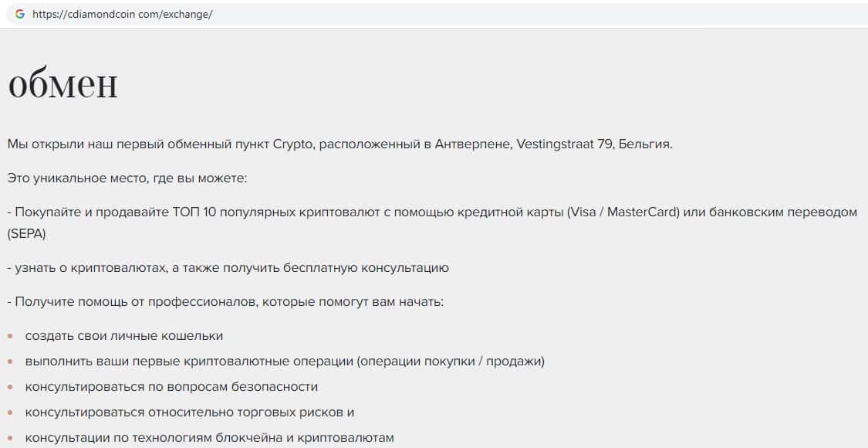
Task: Click the list item "создать свои личные кошельки"
Action: tap(124, 336)
